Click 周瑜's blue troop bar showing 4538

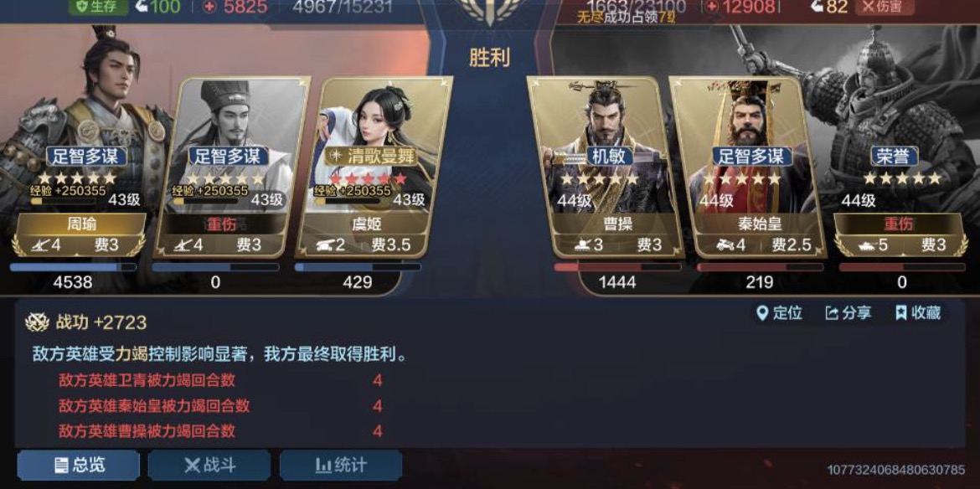pos(73,266)
